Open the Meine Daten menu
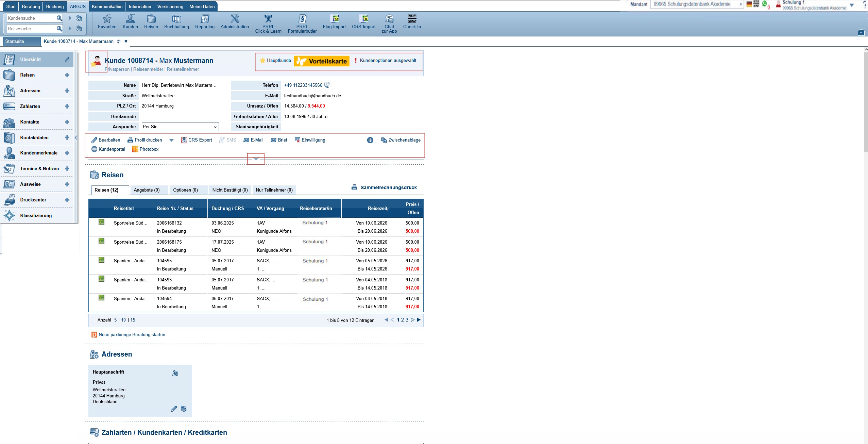This screenshot has width=868, height=444. [x=202, y=6]
